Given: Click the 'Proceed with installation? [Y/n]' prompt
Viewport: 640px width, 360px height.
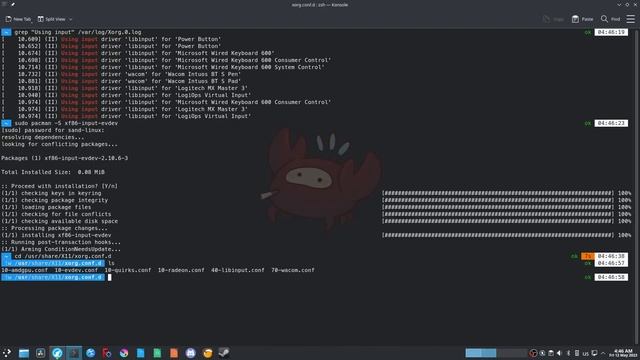Looking at the screenshot, I should coord(60,186).
